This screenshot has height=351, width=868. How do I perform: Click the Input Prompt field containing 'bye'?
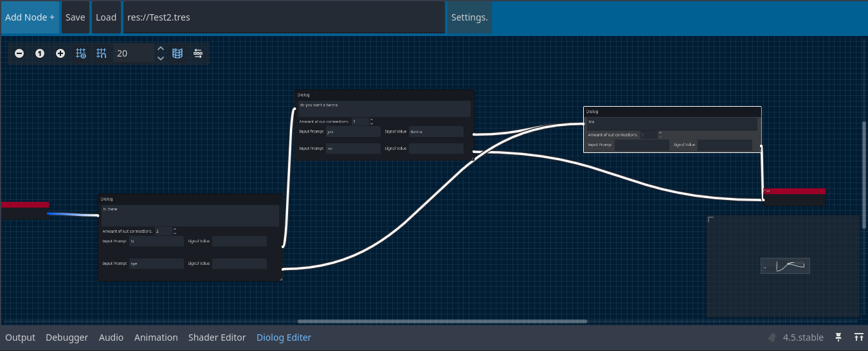tap(156, 264)
